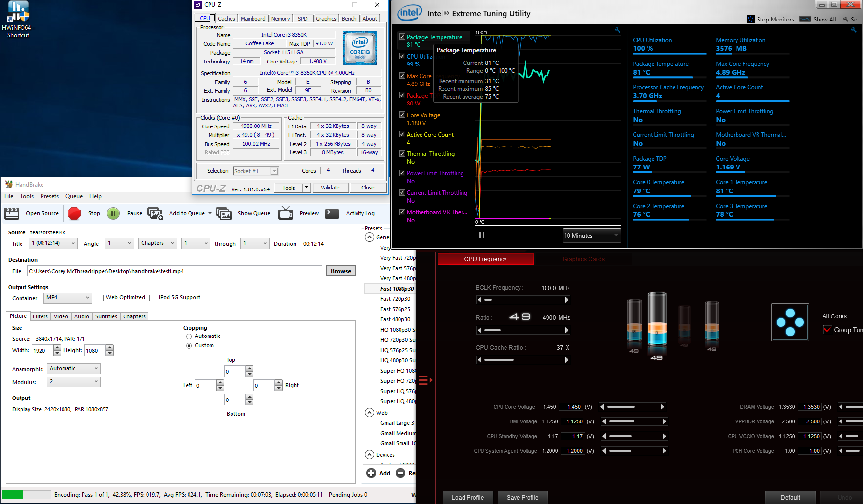Click the destination file path field
The image size is (863, 504).
tap(175, 271)
